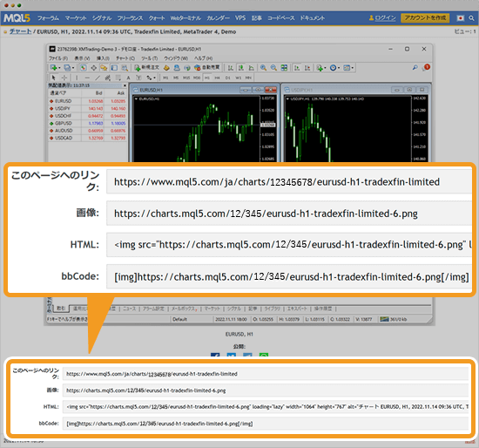Viewport: 479px width, 448px height.
Task: Toggle the Auto Trading (自動売買) button
Action: (206, 68)
